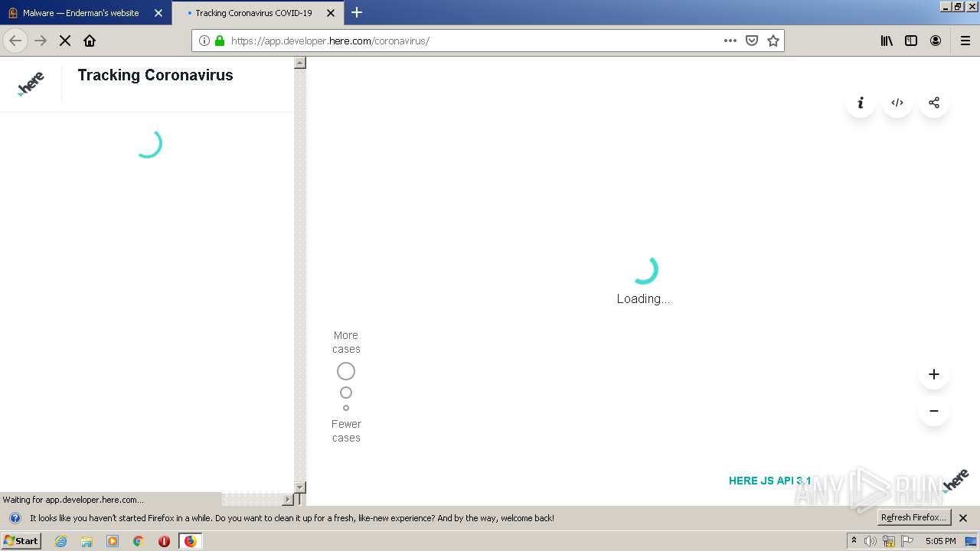Stop page loading with X button
The height and width of the screenshot is (551, 980).
[x=65, y=41]
